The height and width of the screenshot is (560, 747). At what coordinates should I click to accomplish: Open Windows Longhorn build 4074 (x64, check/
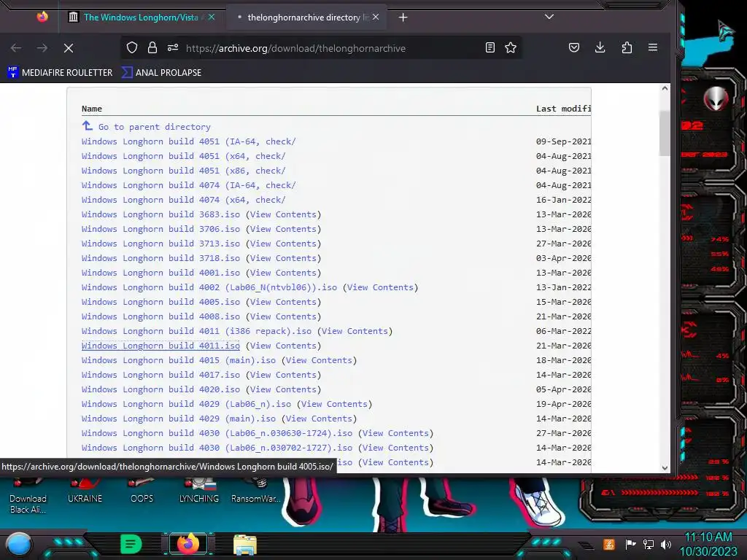click(183, 200)
